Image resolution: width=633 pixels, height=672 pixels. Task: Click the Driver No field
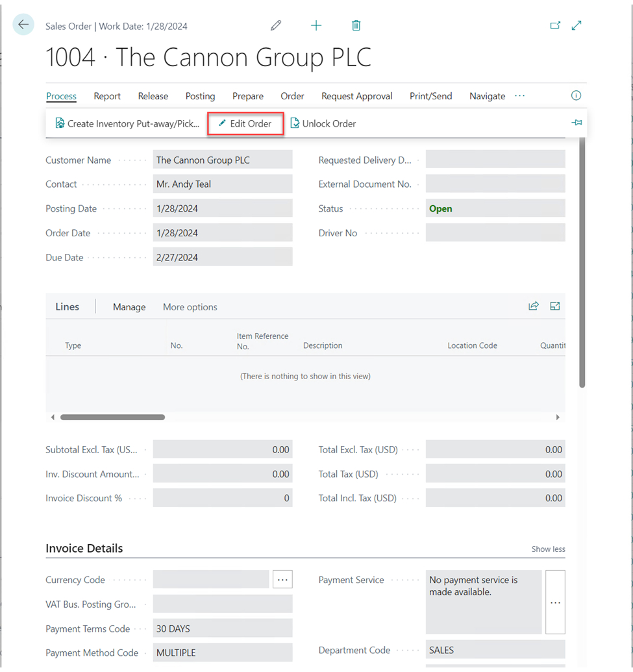(495, 232)
